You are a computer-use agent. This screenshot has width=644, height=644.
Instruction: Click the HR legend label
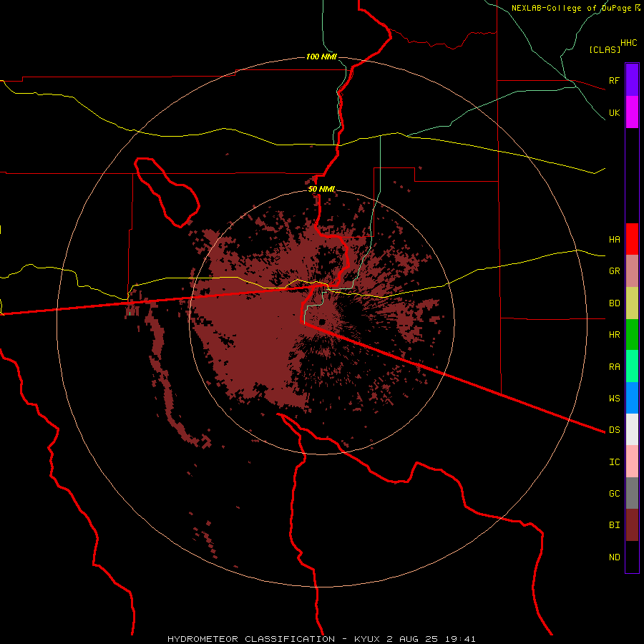614,335
